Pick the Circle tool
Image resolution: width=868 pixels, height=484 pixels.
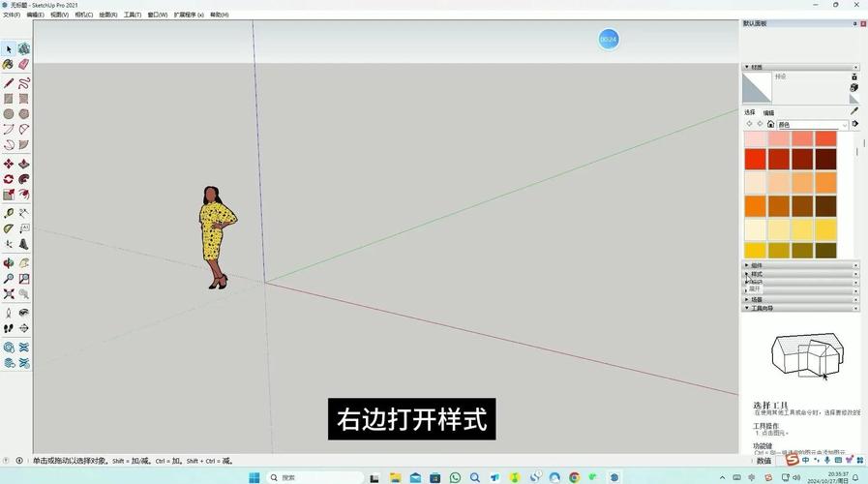(x=9, y=114)
